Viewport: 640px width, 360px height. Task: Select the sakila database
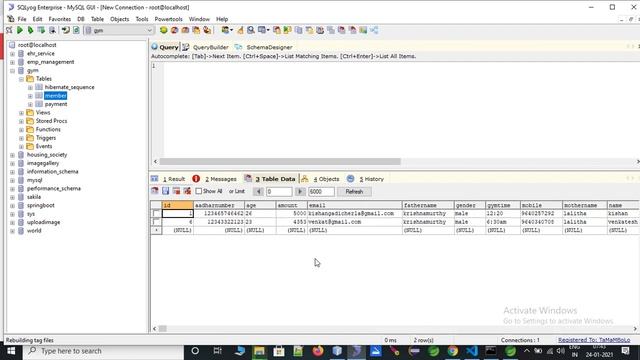34,197
